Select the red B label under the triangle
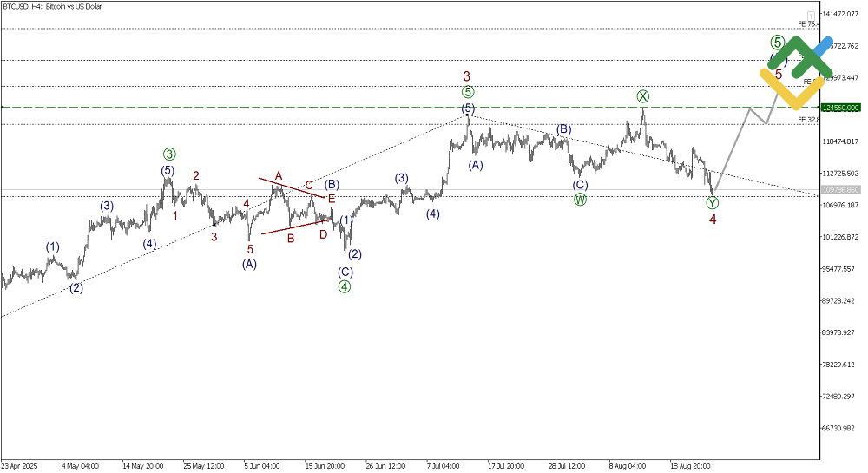The width and height of the screenshot is (868, 473). (x=291, y=239)
